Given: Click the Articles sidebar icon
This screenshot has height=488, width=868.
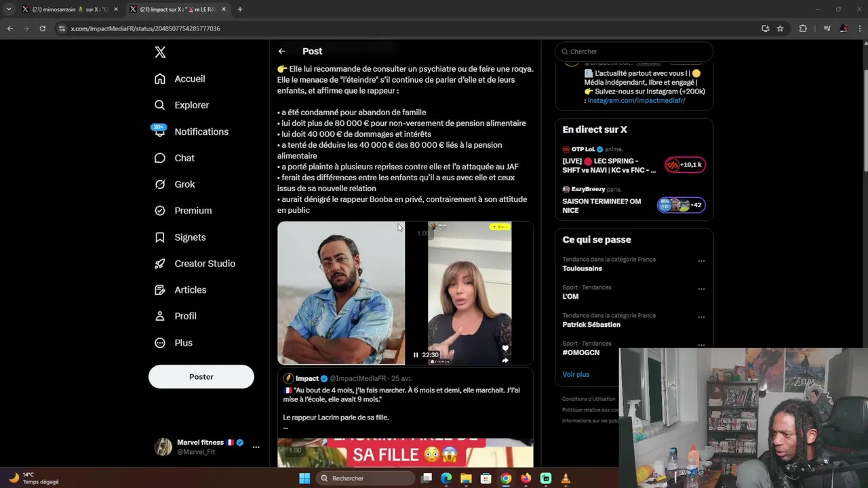Looking at the screenshot, I should click(160, 290).
